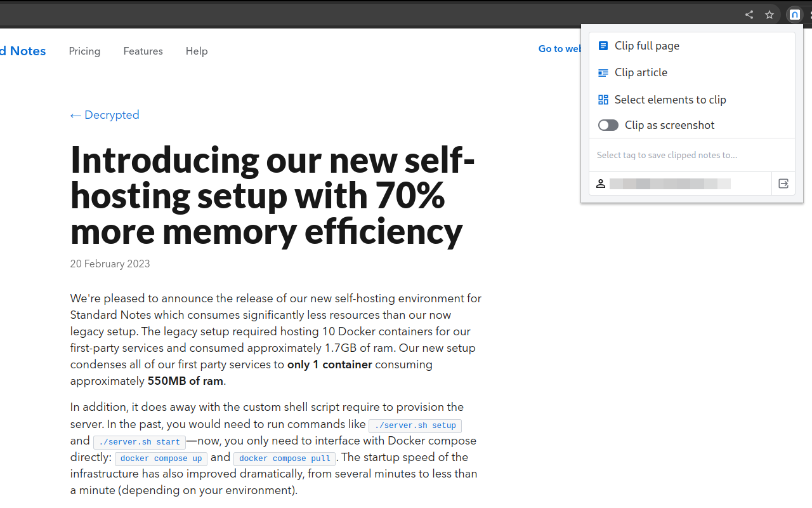
Task: Click the bold text '550MB of ram'
Action: [185, 381]
